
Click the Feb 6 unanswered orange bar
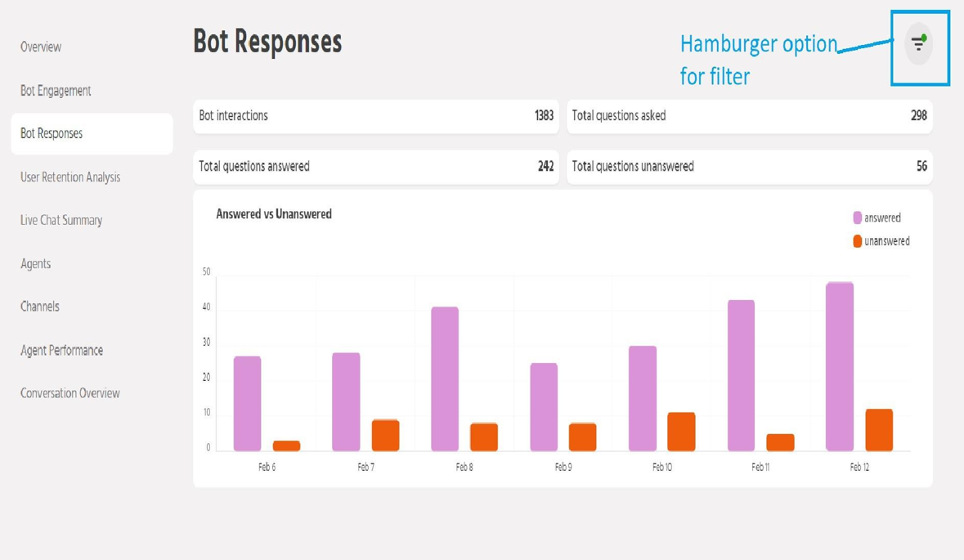(286, 446)
